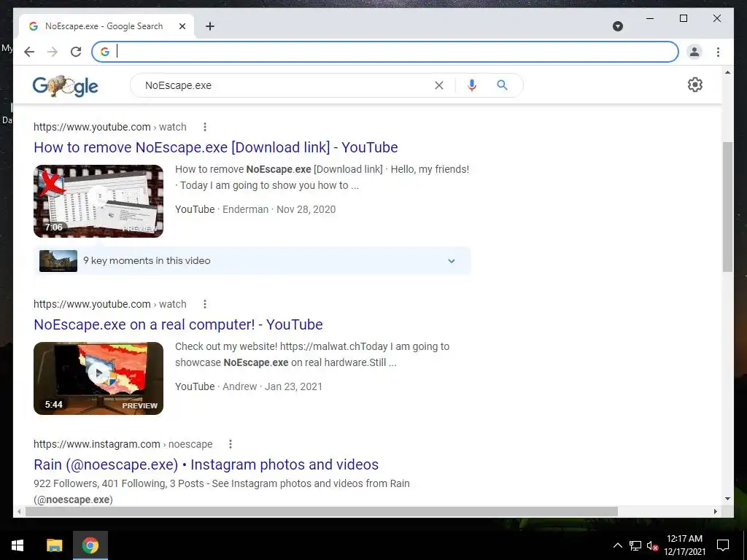The height and width of the screenshot is (560, 747).
Task: Play the 7:06 video thumbnail
Action: [x=98, y=201]
